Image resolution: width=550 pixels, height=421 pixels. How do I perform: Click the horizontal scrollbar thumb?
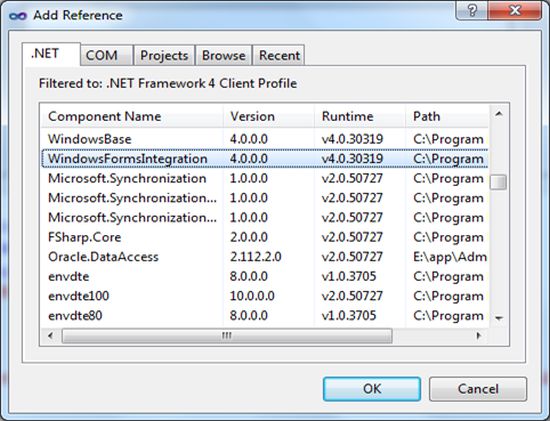pos(227,336)
